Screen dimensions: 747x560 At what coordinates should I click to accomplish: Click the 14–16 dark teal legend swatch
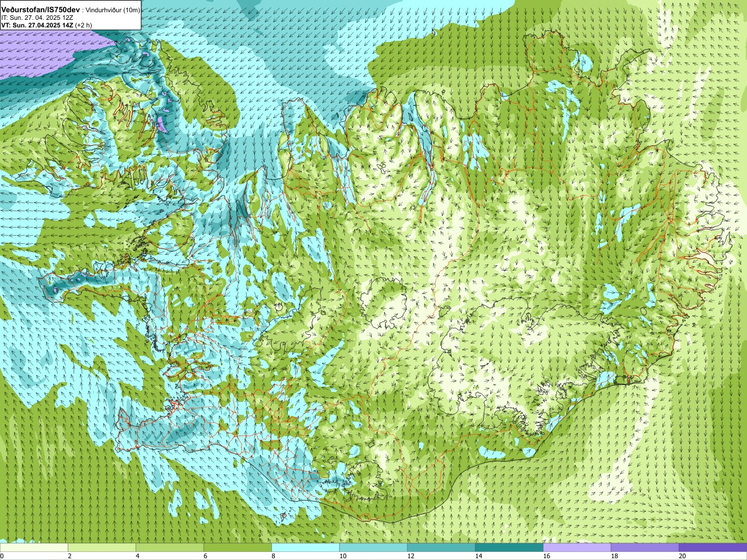coord(509,548)
